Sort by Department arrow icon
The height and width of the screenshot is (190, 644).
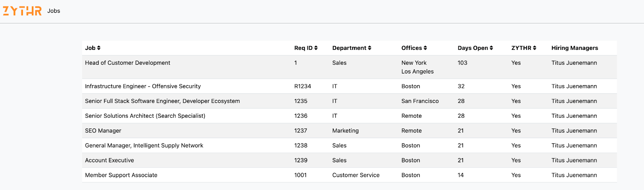click(x=369, y=48)
